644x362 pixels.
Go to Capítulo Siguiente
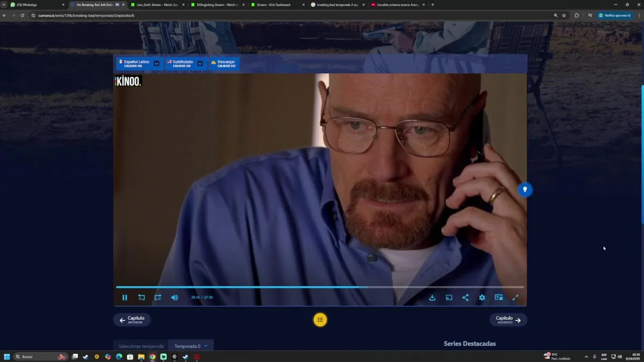point(508,320)
